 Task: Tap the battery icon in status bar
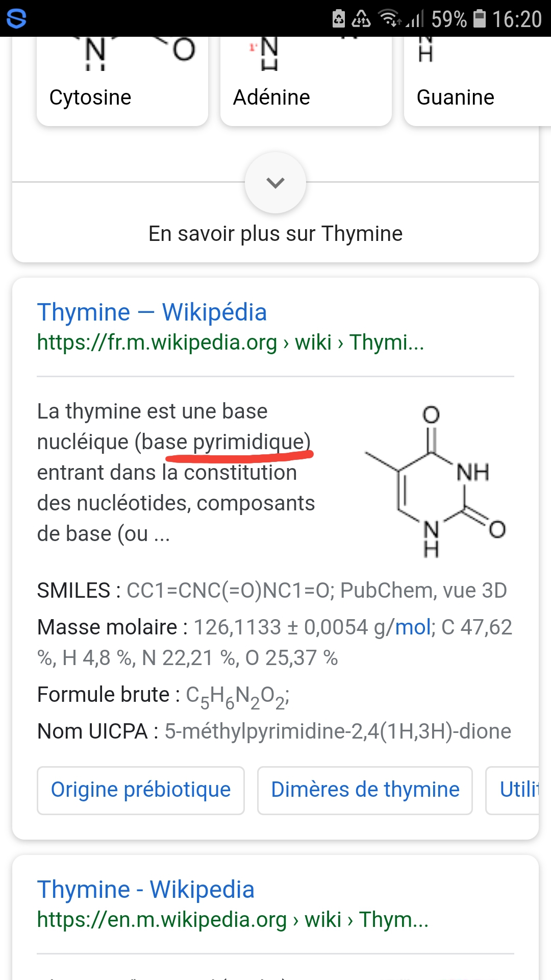(x=479, y=18)
